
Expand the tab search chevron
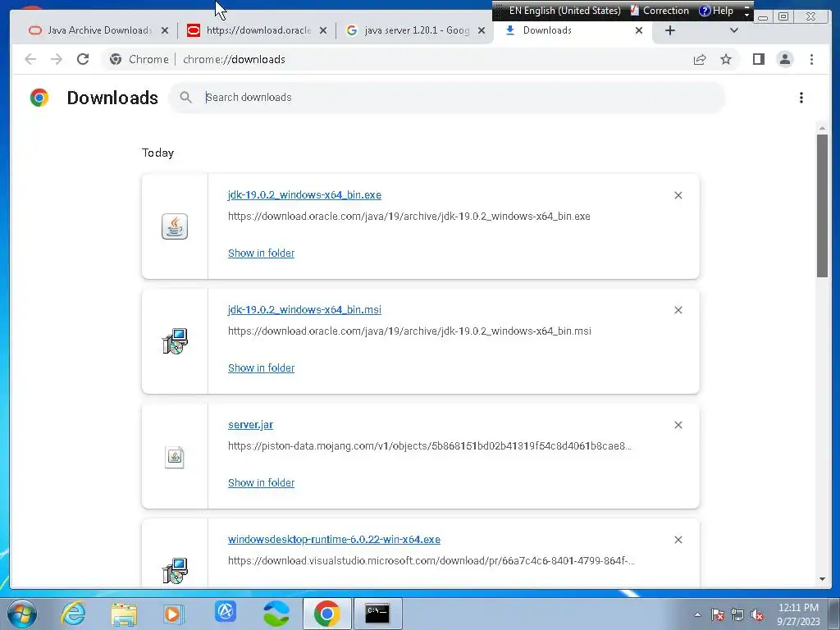point(734,30)
